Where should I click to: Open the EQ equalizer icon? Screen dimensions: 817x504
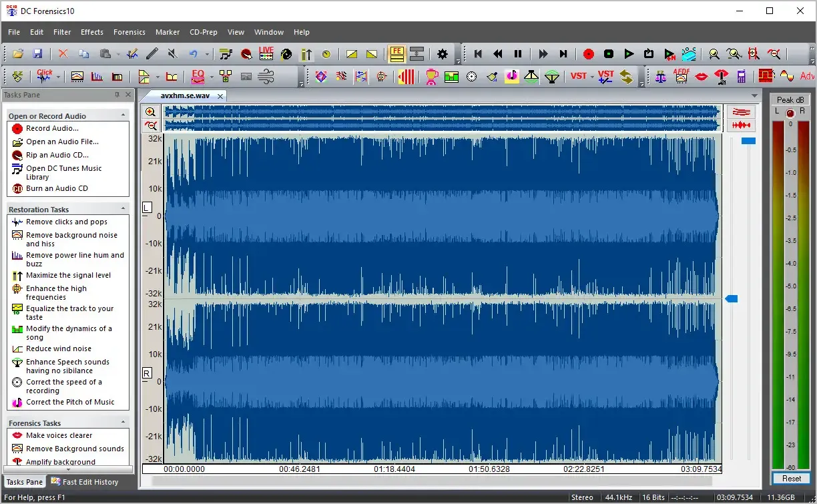tap(198, 77)
